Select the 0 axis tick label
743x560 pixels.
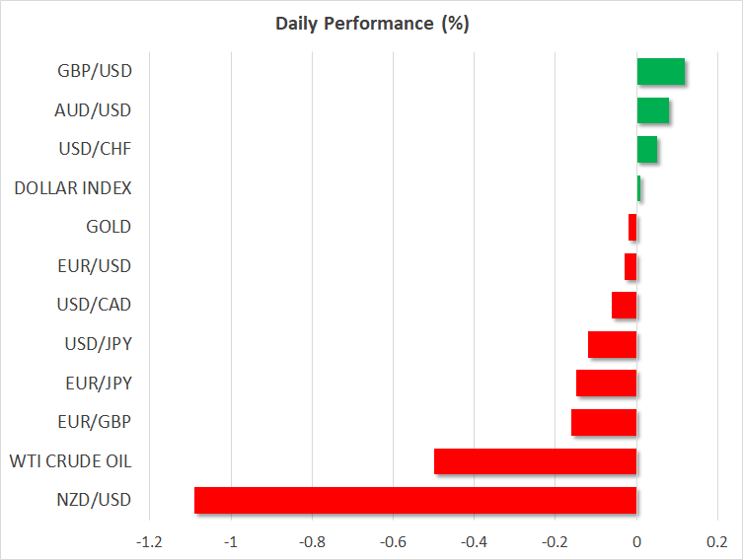point(636,542)
